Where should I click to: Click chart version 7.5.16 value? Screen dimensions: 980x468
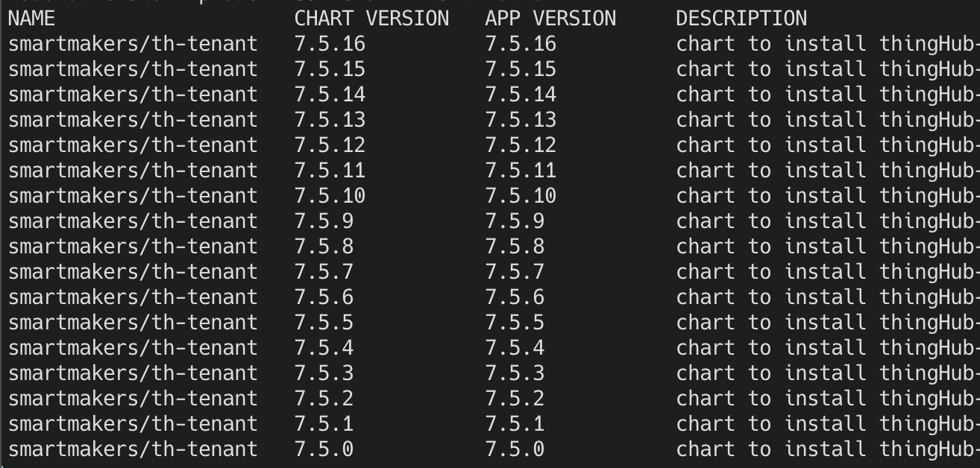point(330,44)
